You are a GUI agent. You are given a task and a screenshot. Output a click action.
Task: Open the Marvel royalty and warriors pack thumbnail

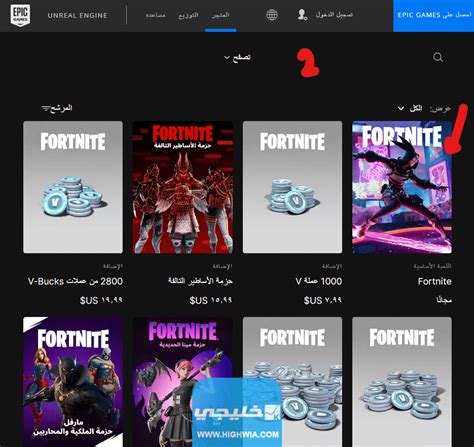pyautogui.click(x=73, y=382)
